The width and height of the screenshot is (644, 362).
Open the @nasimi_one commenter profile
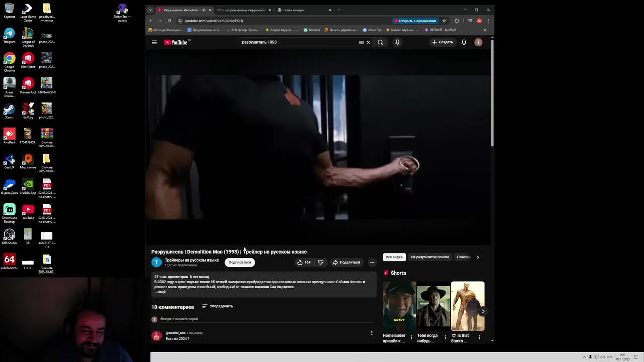click(176, 333)
